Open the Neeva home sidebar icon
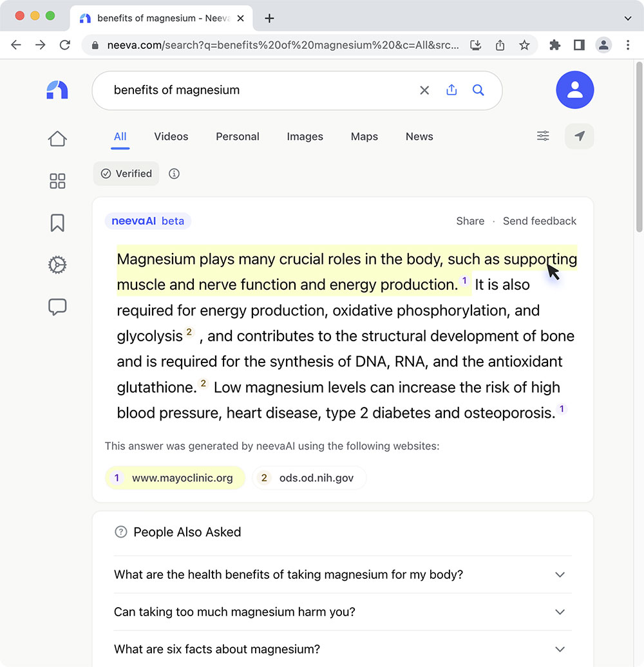Viewport: 644px width, 667px height. pos(57,138)
